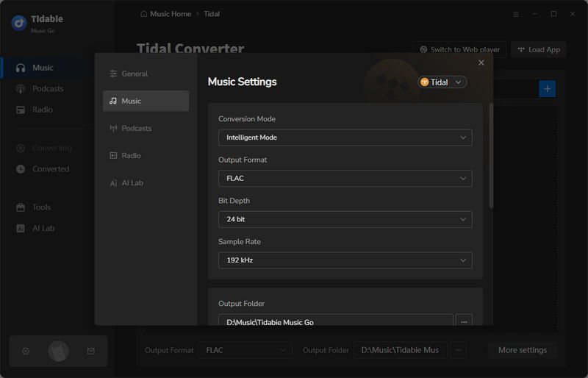This screenshot has width=588, height=378.
Task: Click the AI icon in the main sidebar
Action: [21, 228]
